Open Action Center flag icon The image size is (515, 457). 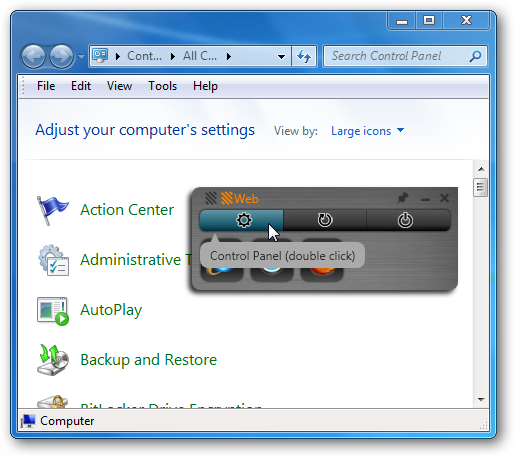(x=52, y=210)
